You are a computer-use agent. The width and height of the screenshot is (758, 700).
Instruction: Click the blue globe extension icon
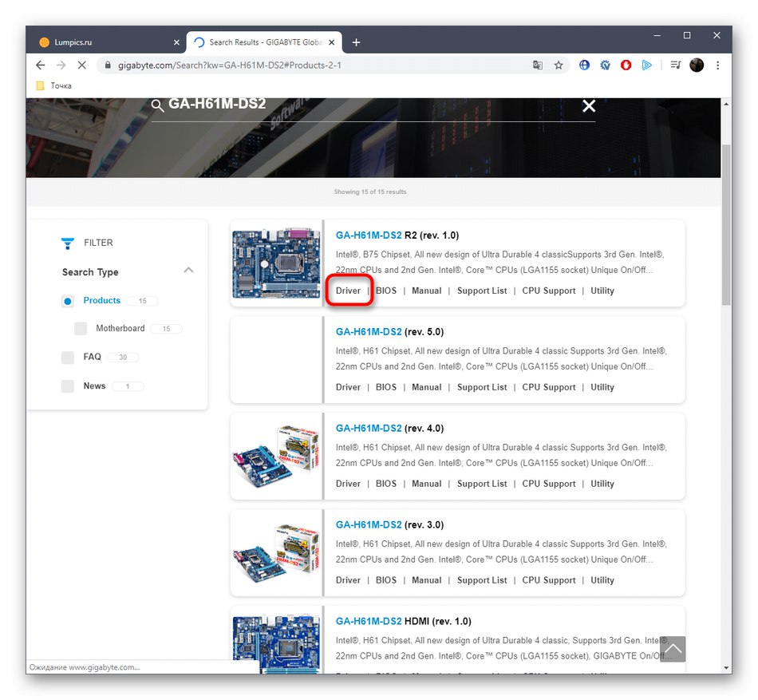click(584, 65)
